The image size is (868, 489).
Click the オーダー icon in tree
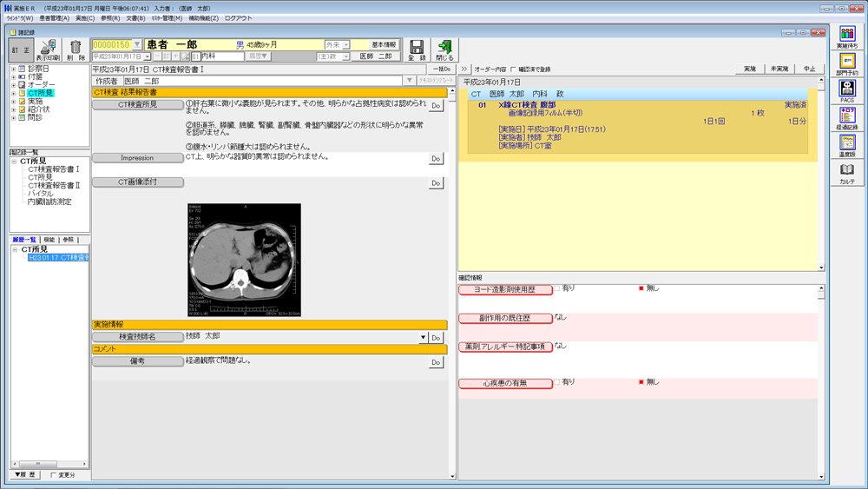point(22,85)
